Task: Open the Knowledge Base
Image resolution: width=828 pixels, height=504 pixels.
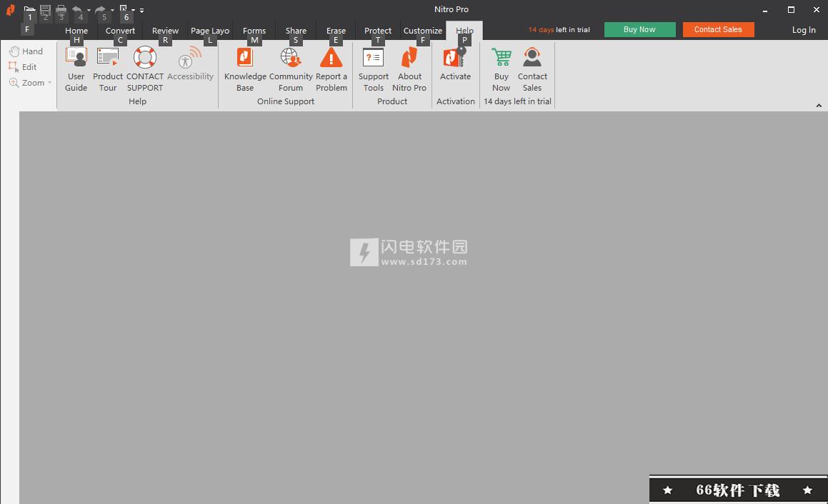Action: (x=245, y=69)
